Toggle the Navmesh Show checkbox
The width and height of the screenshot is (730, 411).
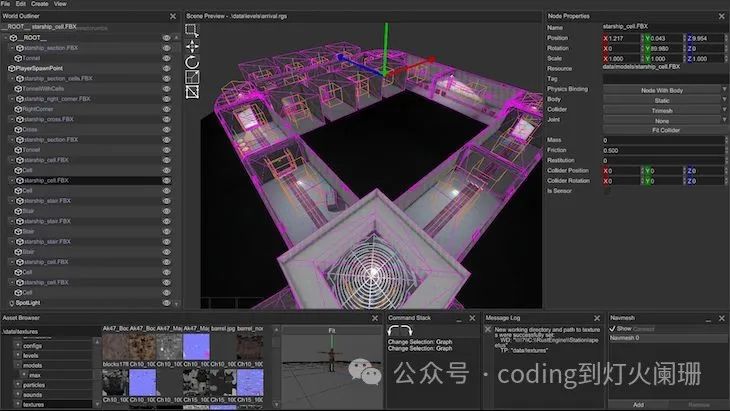coord(613,328)
